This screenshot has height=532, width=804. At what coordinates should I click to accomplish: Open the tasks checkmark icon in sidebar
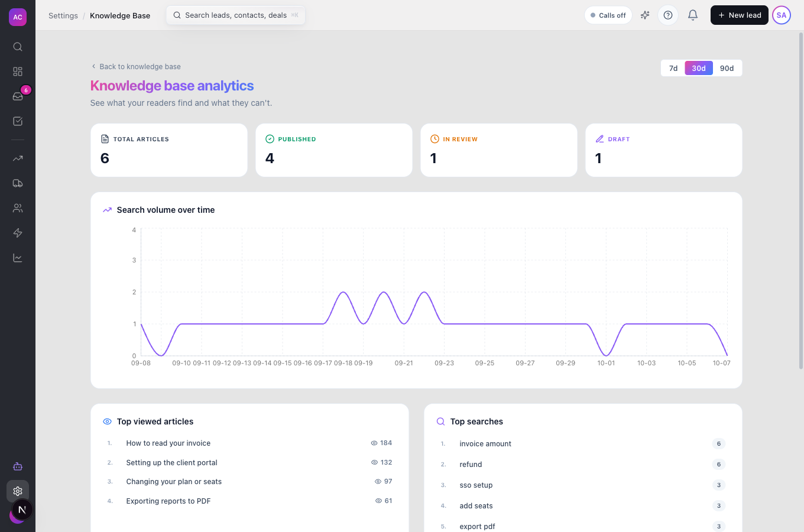pos(18,121)
